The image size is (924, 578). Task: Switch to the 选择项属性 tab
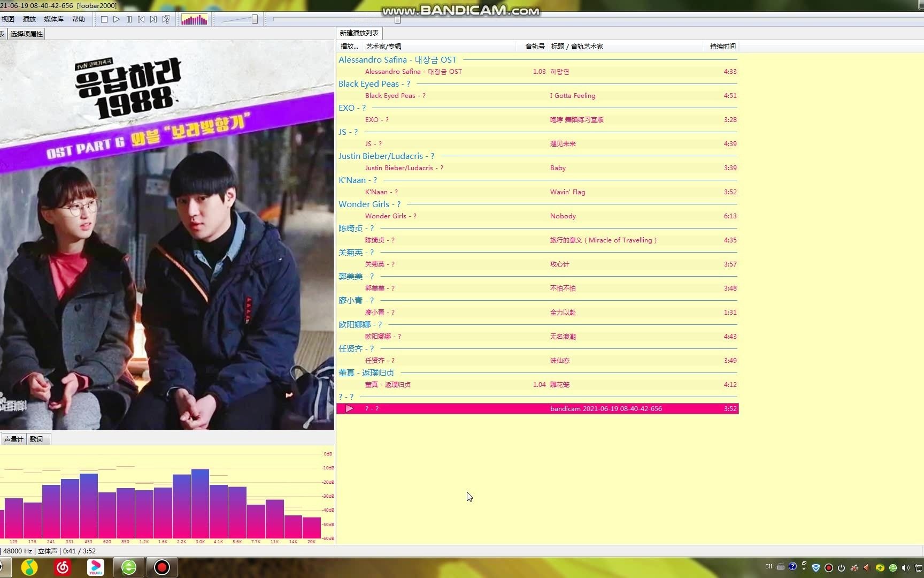[x=27, y=34]
